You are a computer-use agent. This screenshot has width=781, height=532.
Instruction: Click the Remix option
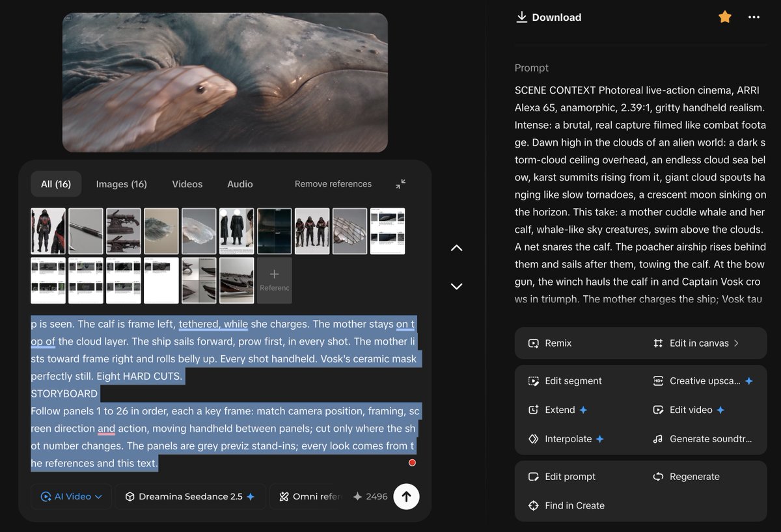click(x=551, y=343)
